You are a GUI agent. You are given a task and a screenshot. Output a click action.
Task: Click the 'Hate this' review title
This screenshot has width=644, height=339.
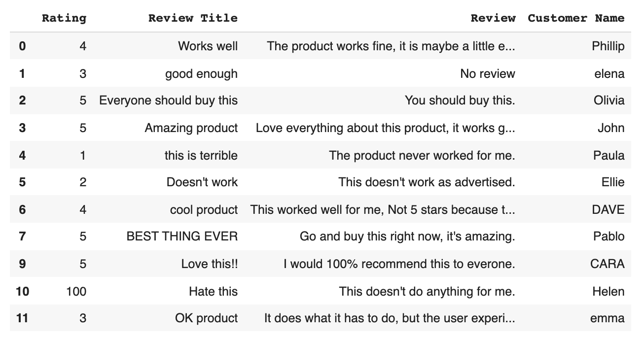point(213,291)
